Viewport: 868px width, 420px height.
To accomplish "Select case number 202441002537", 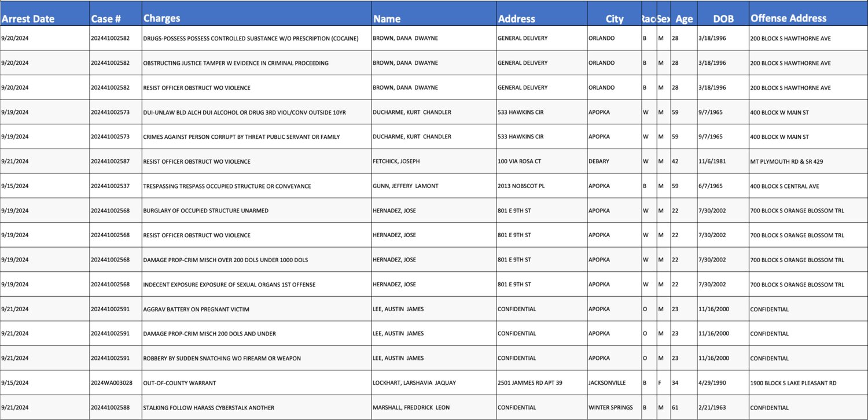I will coord(116,186).
